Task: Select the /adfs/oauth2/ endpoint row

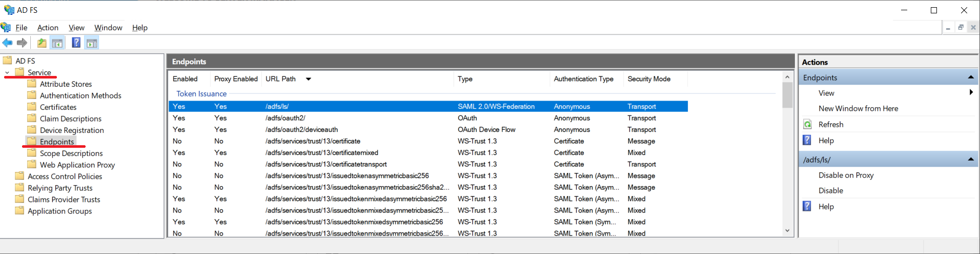Action: (x=428, y=118)
